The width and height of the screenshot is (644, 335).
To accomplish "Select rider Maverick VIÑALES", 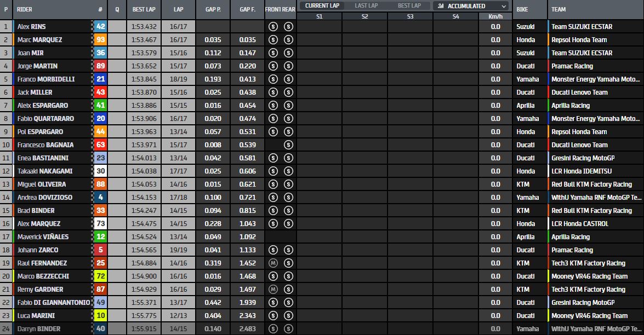I will tap(43, 236).
